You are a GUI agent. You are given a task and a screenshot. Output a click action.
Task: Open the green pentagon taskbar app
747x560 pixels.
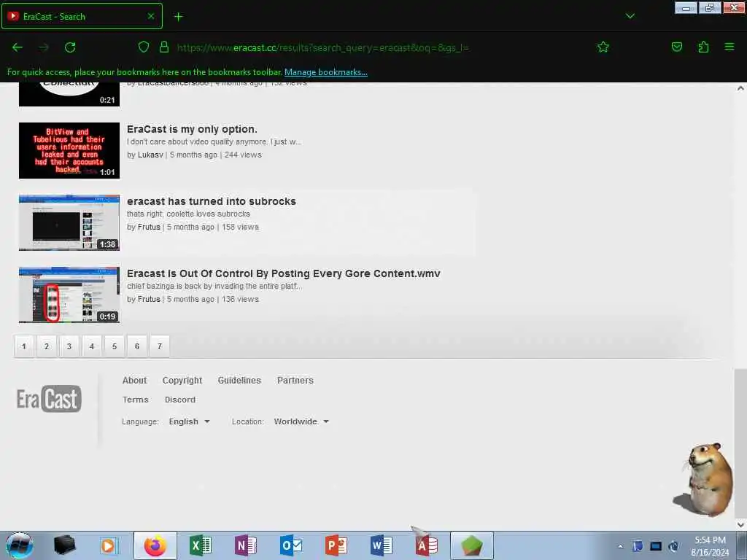coord(472,545)
